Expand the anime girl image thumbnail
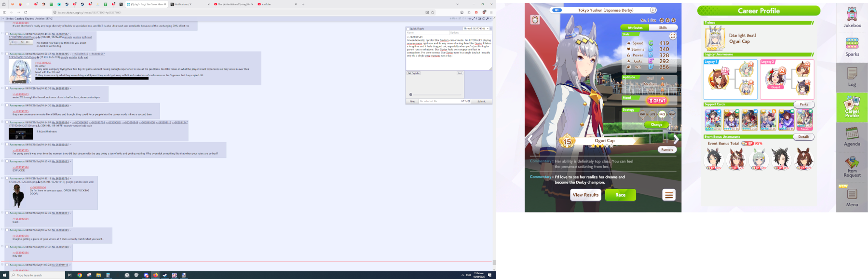Screen dimensions: 868x279 coord(20,72)
